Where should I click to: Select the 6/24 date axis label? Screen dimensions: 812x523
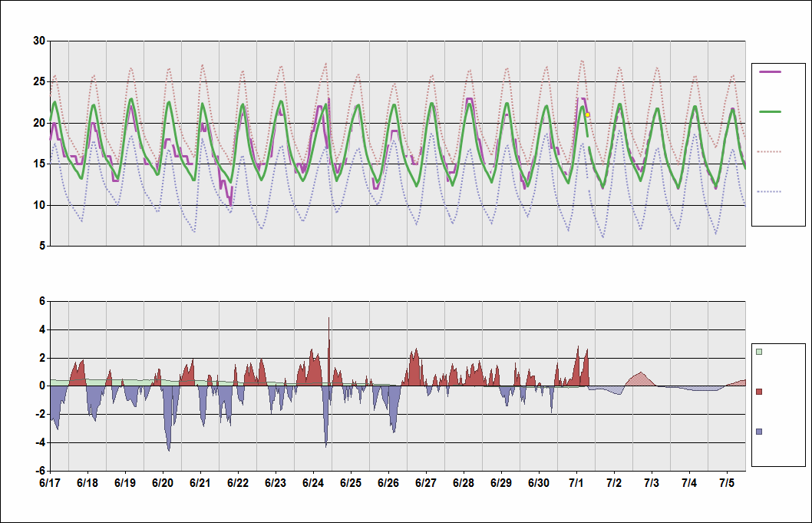(313, 483)
